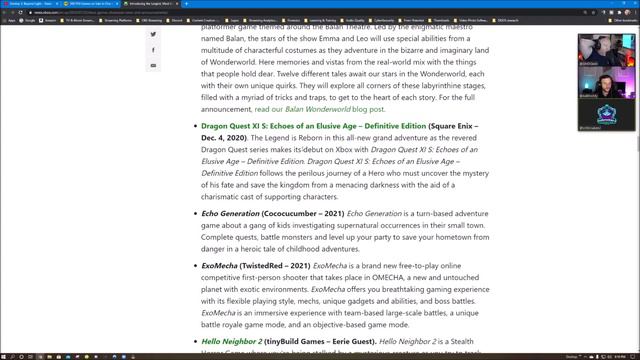Open the Amazon bookmark
Viewport: 640px width, 360px height.
[47, 20]
